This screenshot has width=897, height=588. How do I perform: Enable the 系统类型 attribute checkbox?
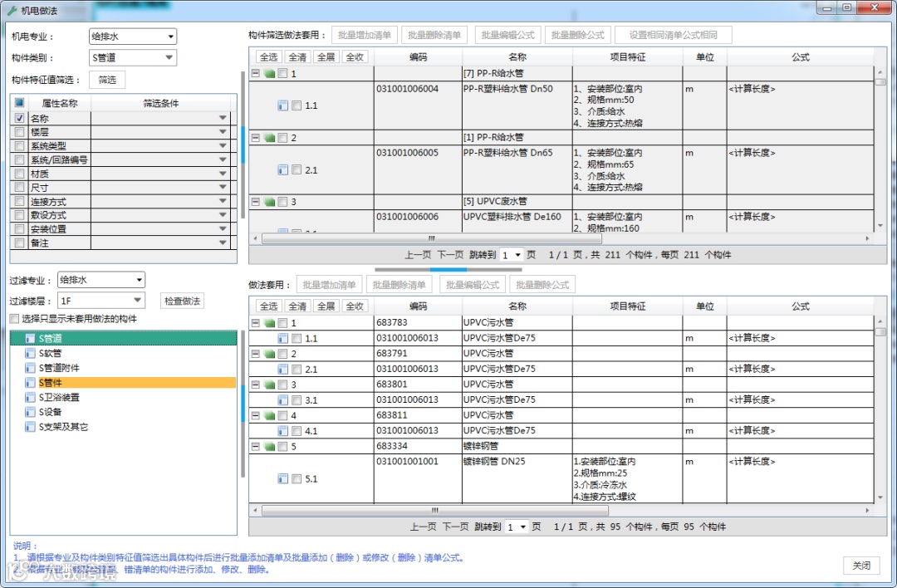[19, 146]
